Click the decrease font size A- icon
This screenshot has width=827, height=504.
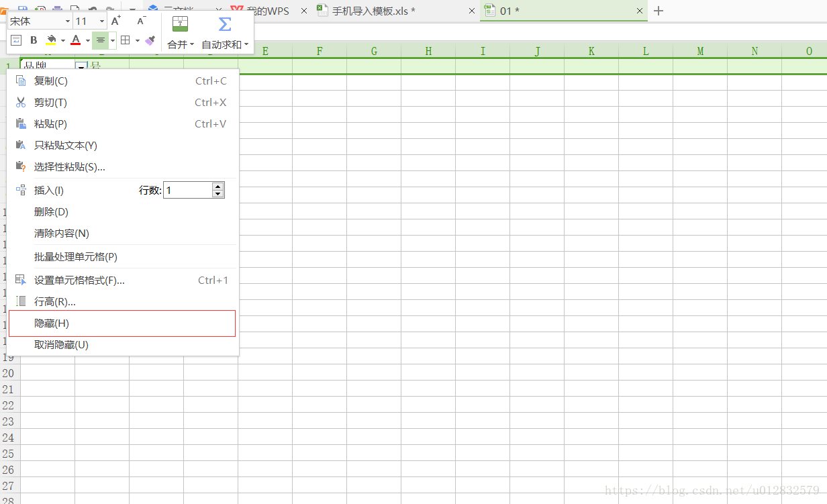pyautogui.click(x=141, y=21)
